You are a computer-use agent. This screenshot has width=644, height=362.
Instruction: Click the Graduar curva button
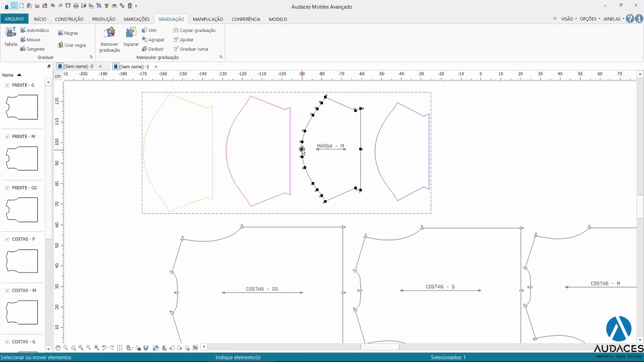pos(191,49)
